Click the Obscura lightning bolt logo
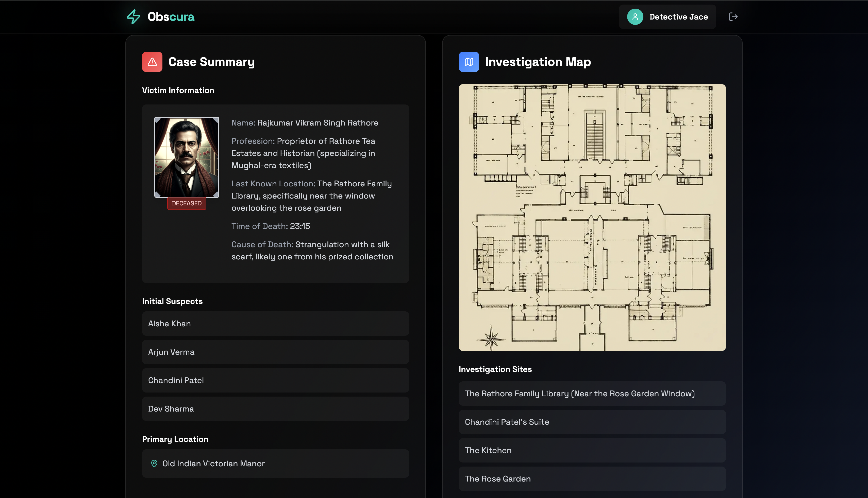The width and height of the screenshot is (868, 498). pos(133,17)
